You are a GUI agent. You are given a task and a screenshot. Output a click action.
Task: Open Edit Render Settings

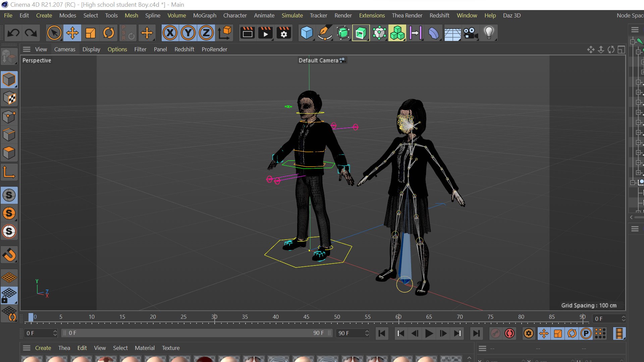tap(284, 33)
